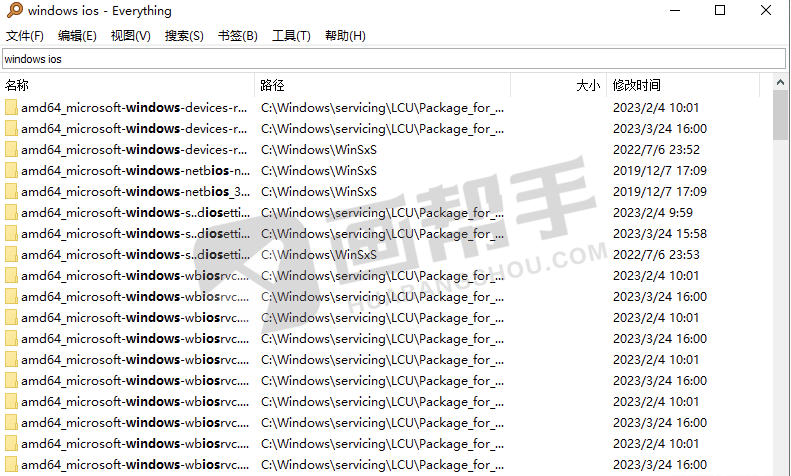Select the s..diosetti entry modified 2023/3/24 15:58
Screen dimensions: 791x476
point(135,233)
